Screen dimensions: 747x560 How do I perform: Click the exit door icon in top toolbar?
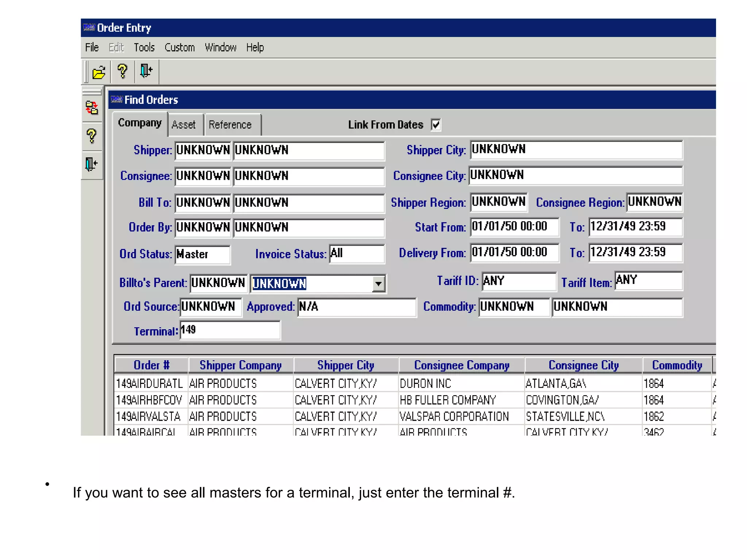point(146,71)
